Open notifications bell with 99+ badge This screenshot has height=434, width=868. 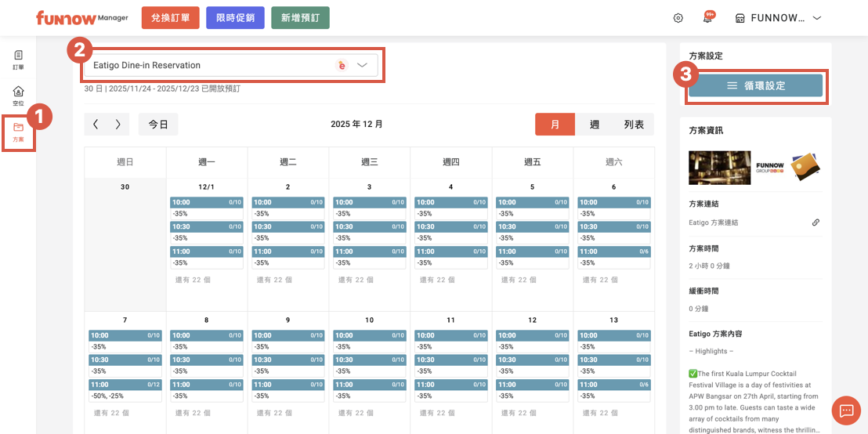point(707,18)
